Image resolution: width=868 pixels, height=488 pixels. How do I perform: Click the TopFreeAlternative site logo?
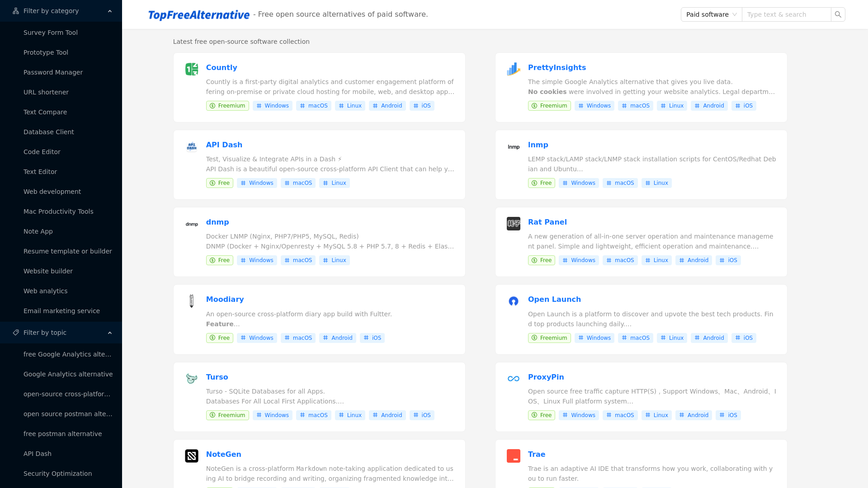pyautogui.click(x=199, y=15)
